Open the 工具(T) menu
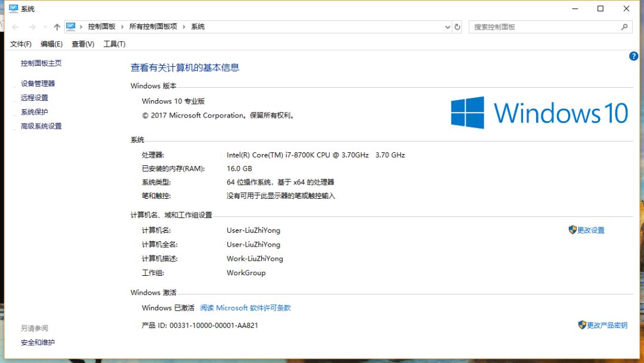 (x=114, y=44)
